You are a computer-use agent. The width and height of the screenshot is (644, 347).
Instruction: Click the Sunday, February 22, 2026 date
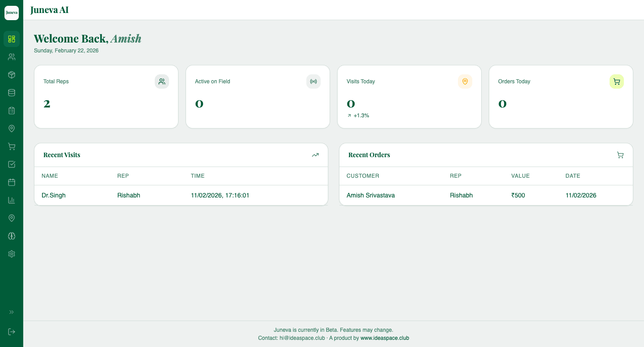click(x=66, y=51)
